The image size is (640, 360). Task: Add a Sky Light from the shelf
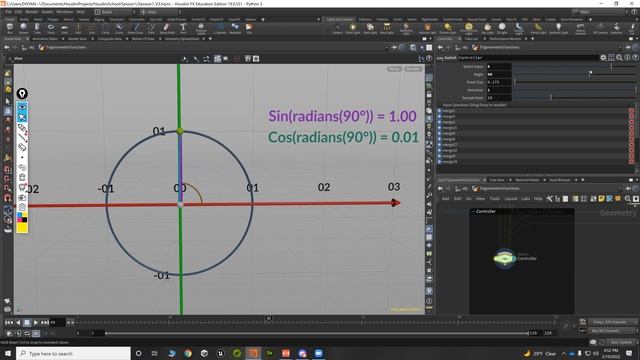[x=487, y=28]
